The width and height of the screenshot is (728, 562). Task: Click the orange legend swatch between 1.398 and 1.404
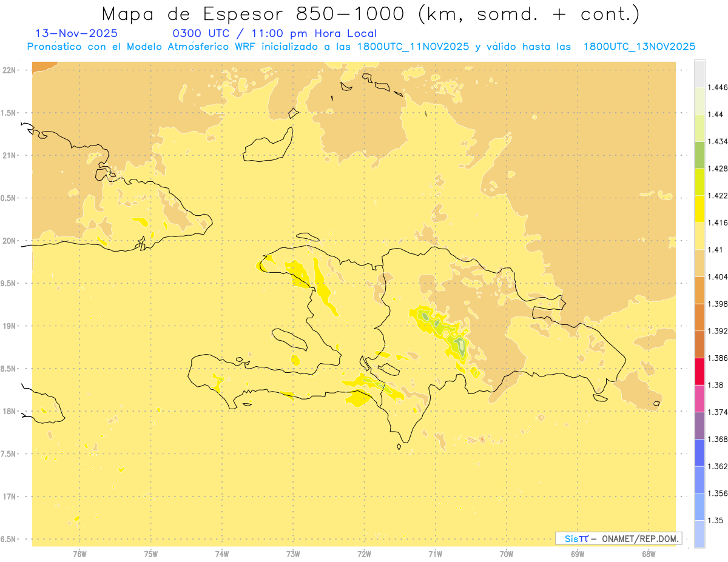[699, 290]
